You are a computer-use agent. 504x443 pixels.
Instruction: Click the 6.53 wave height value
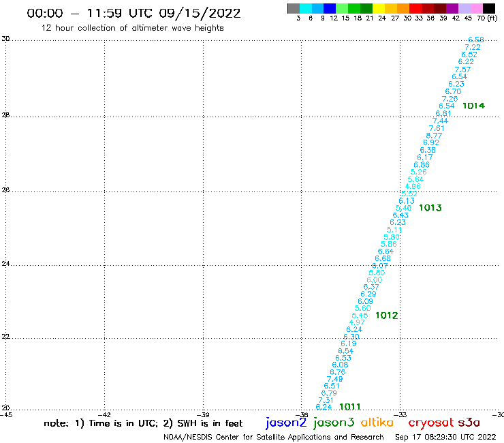click(343, 358)
